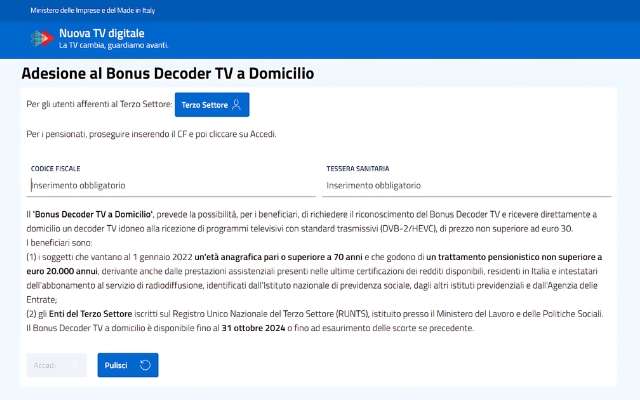Click the word 'Entrate,' in the paragraph
This screenshot has width=640, height=400.
[x=42, y=300]
